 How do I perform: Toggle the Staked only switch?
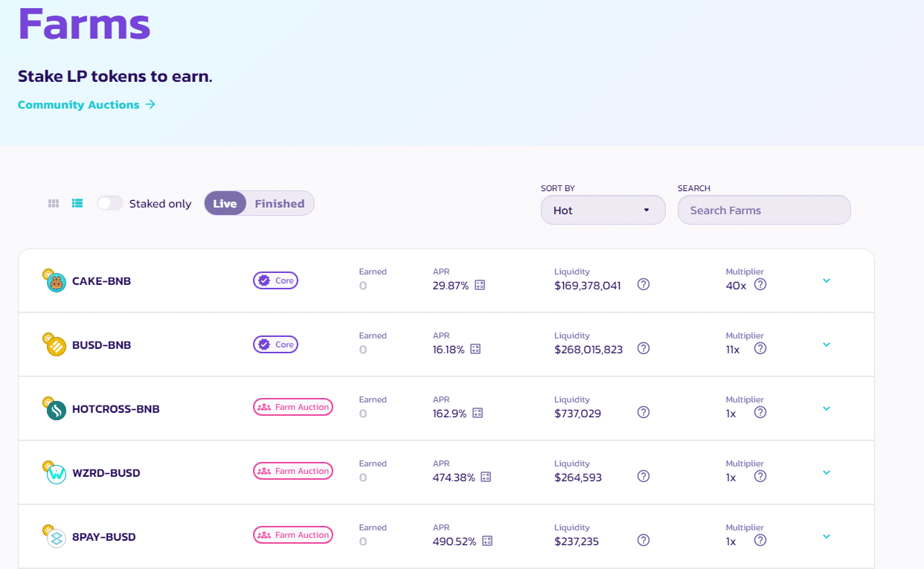tap(110, 203)
